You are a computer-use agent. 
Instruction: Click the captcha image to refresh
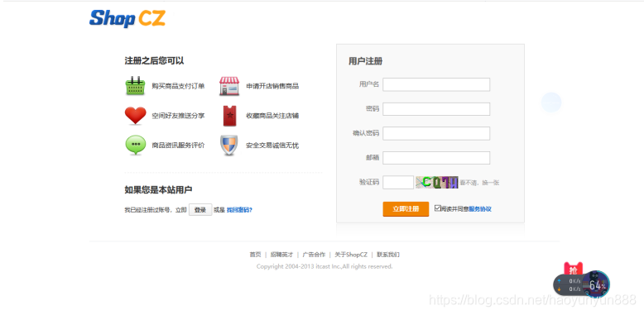pyautogui.click(x=436, y=182)
